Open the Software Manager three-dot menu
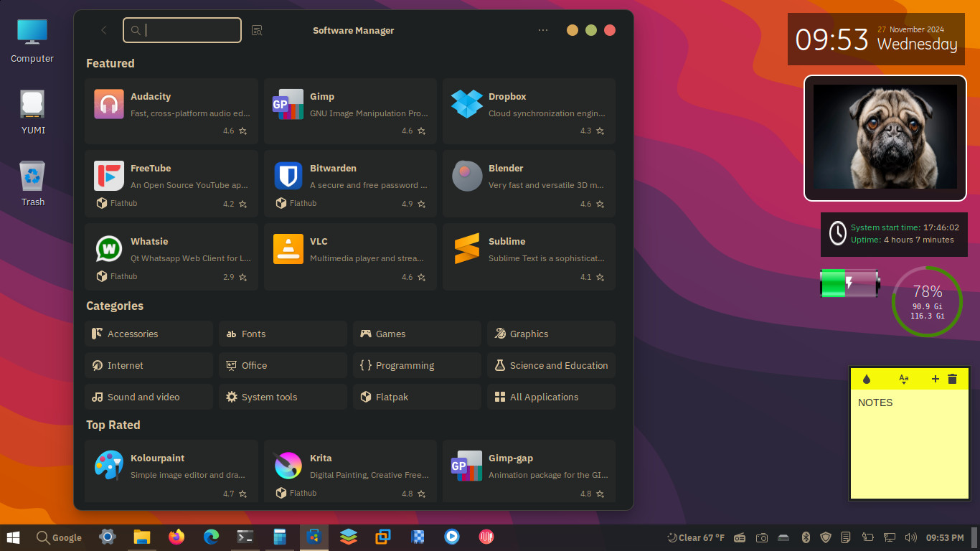The height and width of the screenshot is (551, 980). point(543,30)
